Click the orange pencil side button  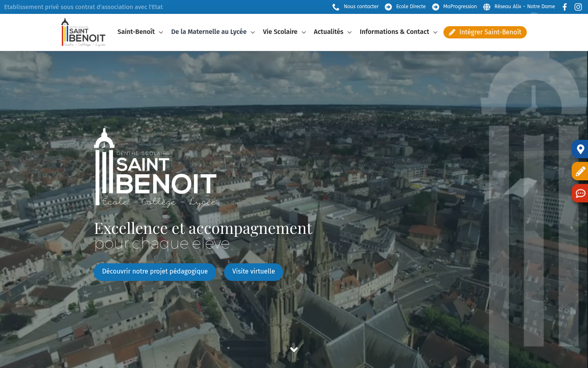(x=580, y=171)
